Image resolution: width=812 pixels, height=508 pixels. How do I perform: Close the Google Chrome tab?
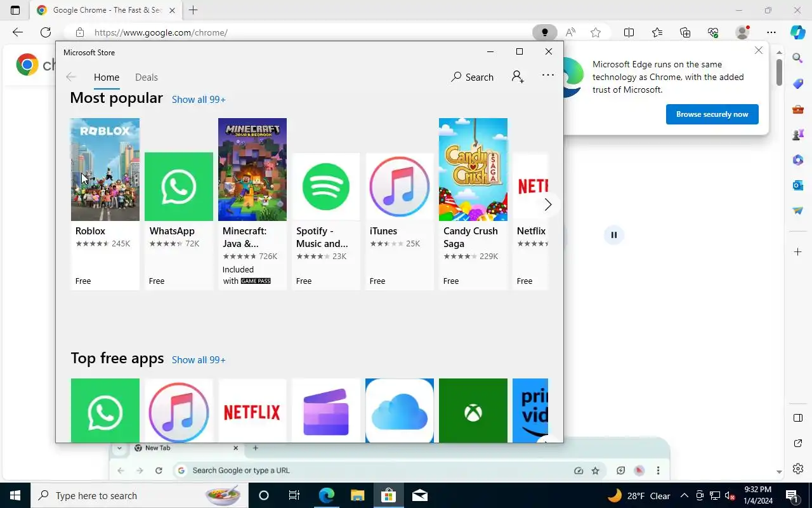coord(173,10)
